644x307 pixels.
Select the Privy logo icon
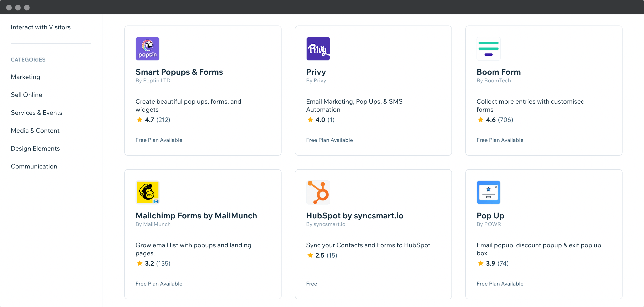pyautogui.click(x=318, y=49)
